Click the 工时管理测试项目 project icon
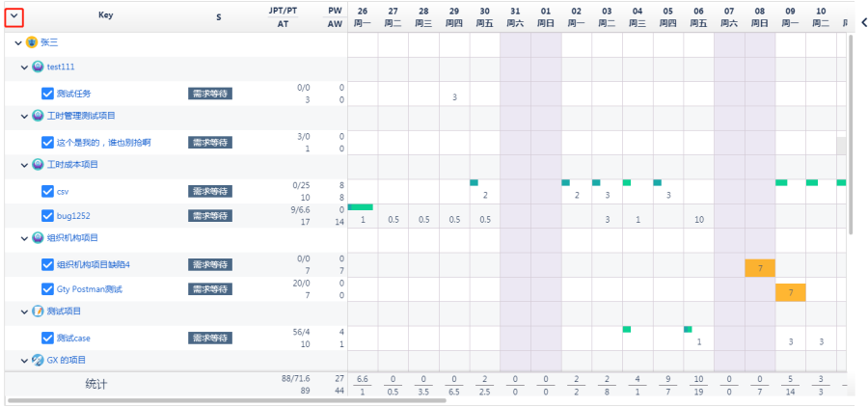868x407 pixels. coord(39,116)
